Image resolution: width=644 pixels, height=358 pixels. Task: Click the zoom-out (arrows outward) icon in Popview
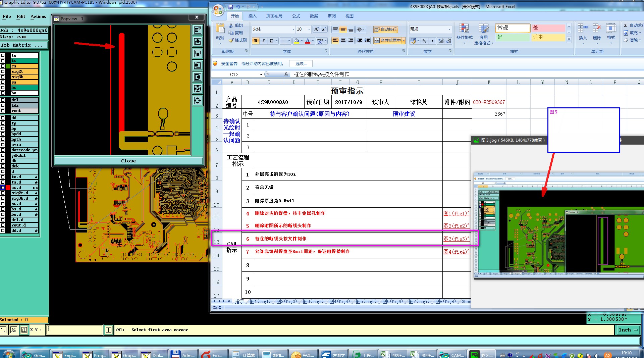pyautogui.click(x=198, y=100)
